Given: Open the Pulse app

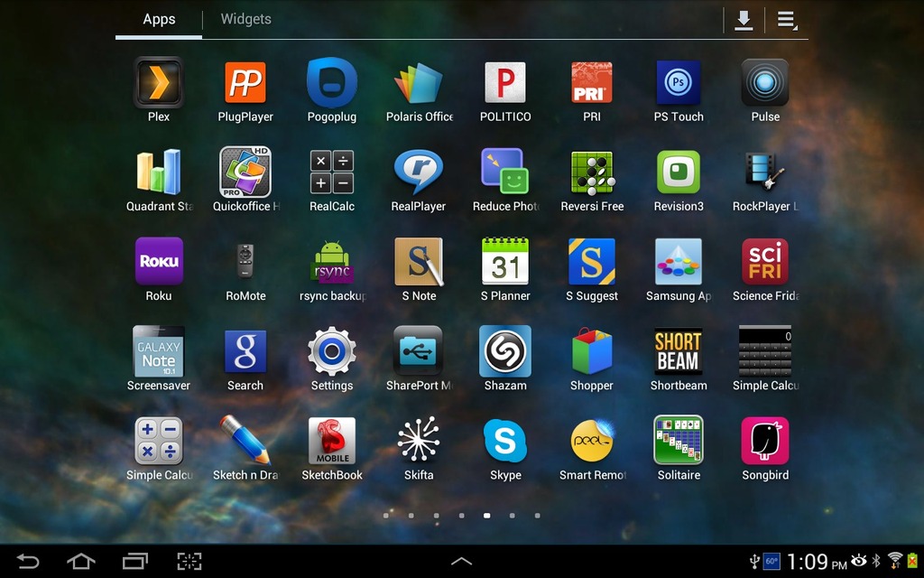Looking at the screenshot, I should 765,82.
